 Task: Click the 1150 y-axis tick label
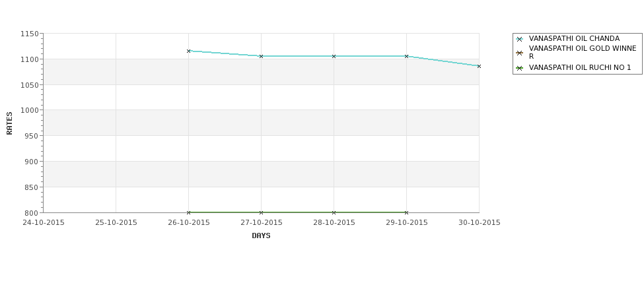[x=30, y=34]
